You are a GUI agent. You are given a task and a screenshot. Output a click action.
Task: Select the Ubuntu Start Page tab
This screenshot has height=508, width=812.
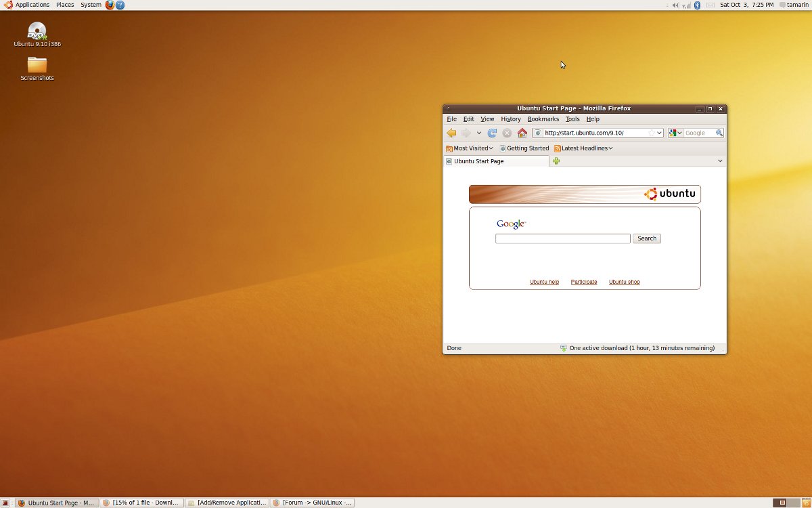496,161
